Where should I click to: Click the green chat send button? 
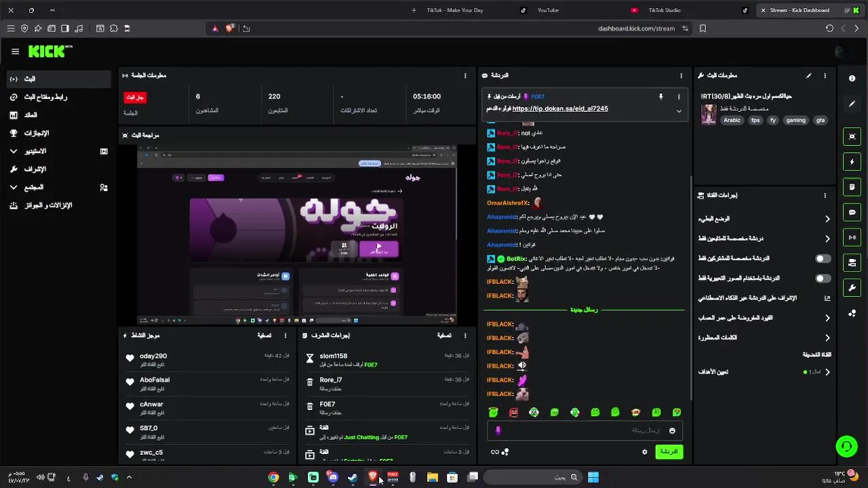[x=669, y=452]
